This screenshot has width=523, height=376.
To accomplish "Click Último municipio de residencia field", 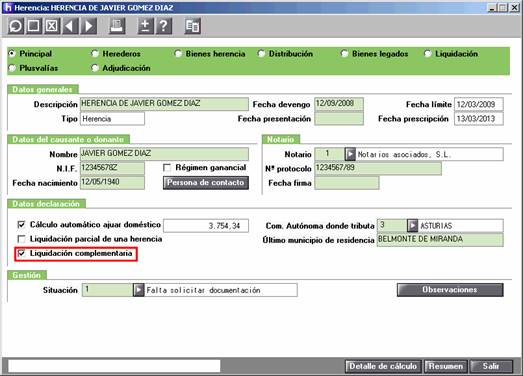I will coord(440,240).
